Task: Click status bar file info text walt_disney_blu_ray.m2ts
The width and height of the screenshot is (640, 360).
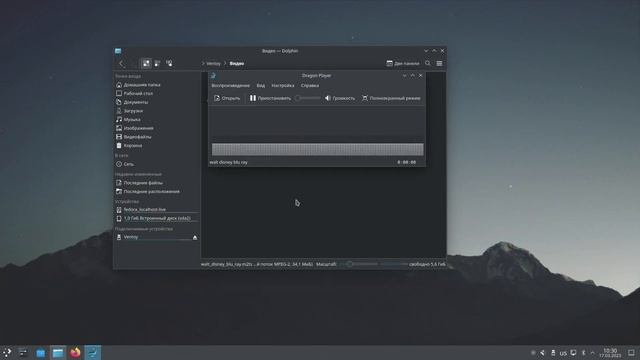Action: (257, 264)
